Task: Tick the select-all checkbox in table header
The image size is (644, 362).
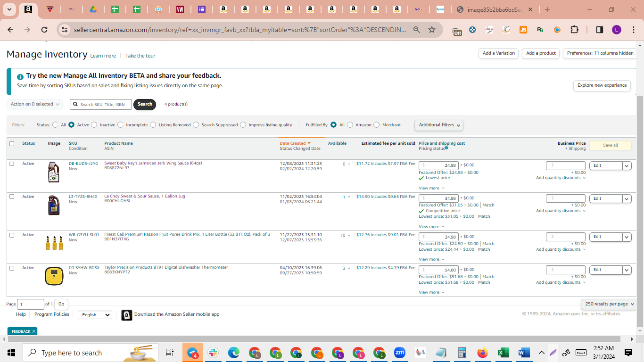Action: pyautogui.click(x=12, y=144)
